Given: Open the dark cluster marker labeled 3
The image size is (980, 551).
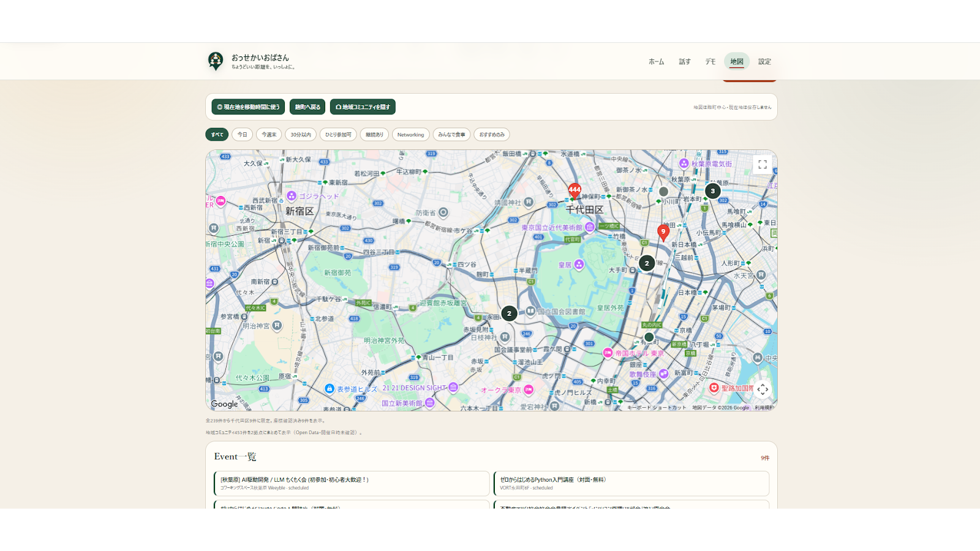Looking at the screenshot, I should tap(712, 191).
